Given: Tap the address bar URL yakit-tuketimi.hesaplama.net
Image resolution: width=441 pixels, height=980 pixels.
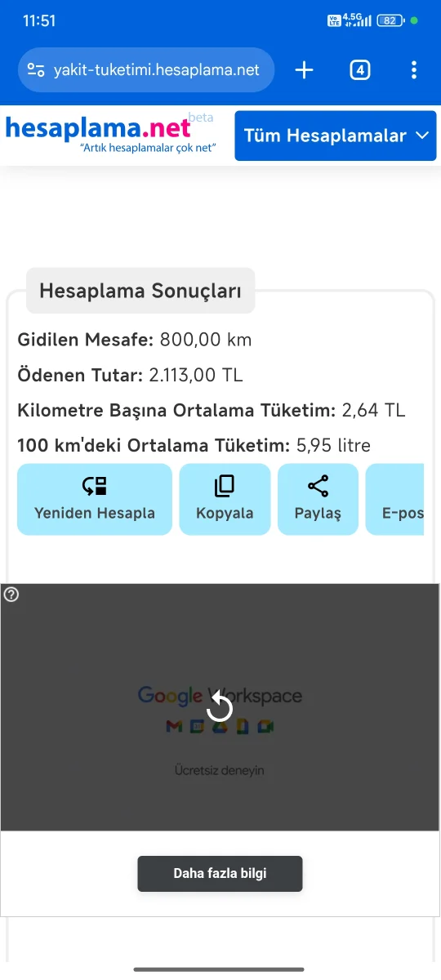Looking at the screenshot, I should click(157, 70).
